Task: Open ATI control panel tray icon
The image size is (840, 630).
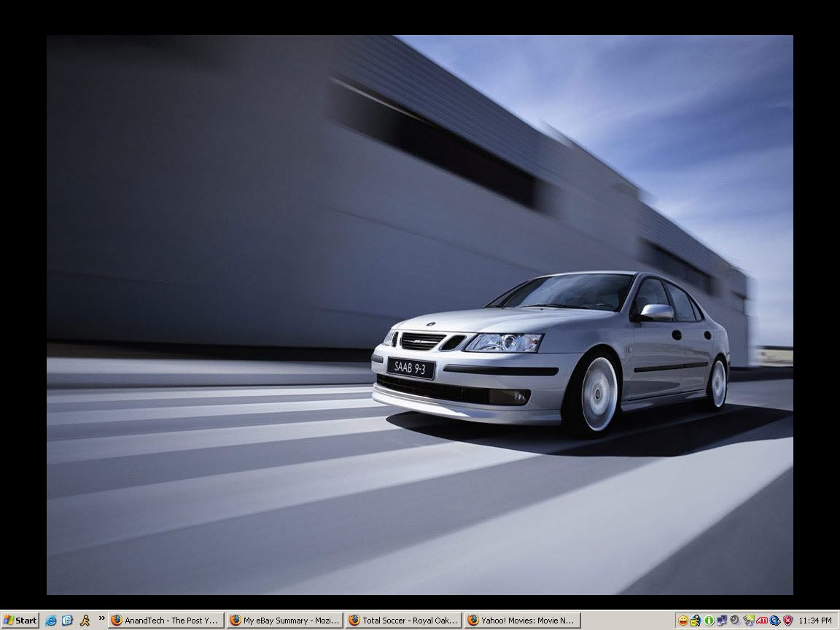Action: (x=762, y=621)
